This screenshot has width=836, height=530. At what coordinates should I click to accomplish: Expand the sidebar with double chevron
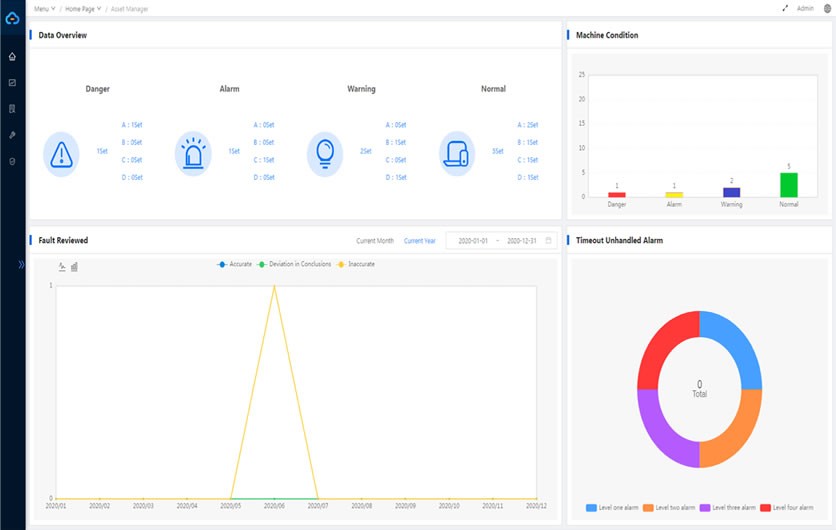coord(22,264)
